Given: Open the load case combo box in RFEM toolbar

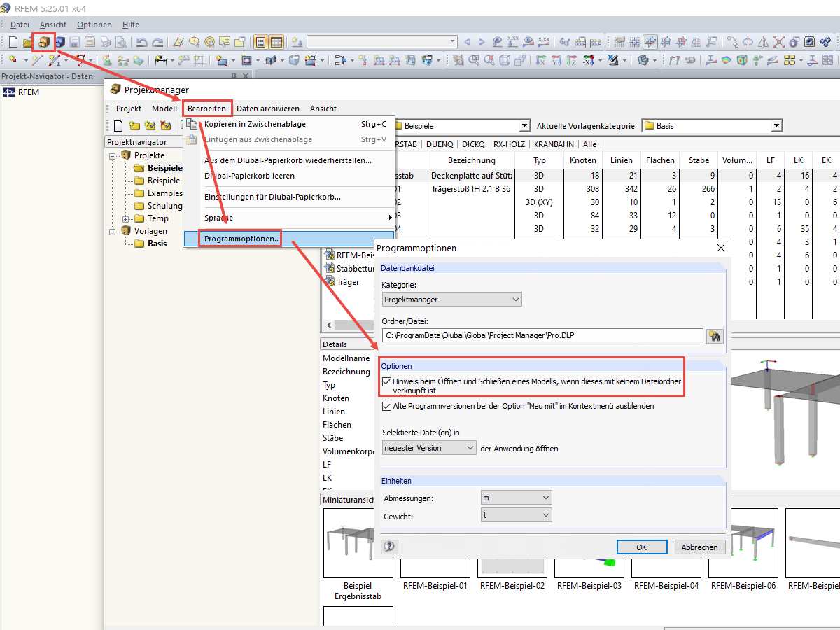Looking at the screenshot, I should pos(381,42).
